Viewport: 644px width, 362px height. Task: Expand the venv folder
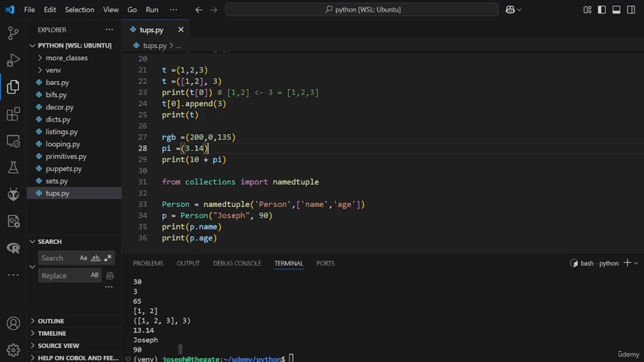click(74, 70)
